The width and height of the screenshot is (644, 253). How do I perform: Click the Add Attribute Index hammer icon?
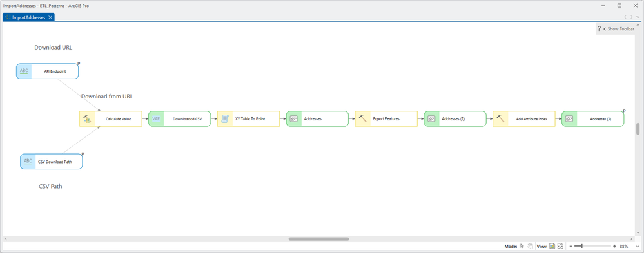(500, 119)
